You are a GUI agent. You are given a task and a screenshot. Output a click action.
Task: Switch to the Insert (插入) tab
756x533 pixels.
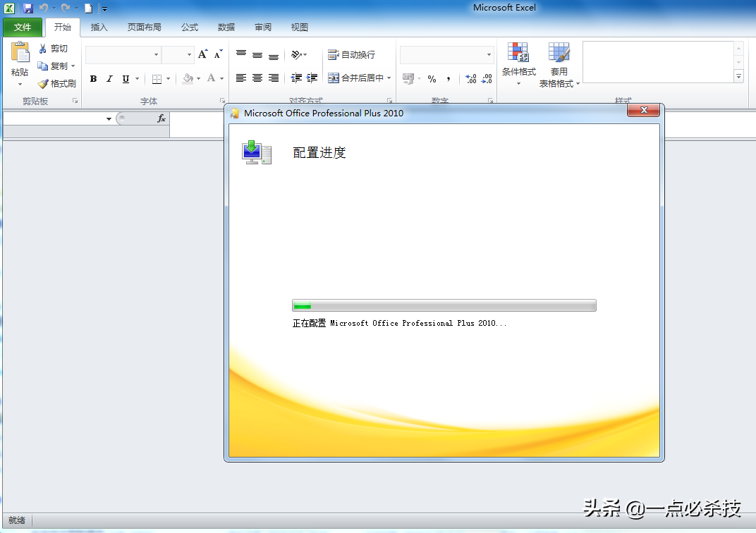[99, 27]
